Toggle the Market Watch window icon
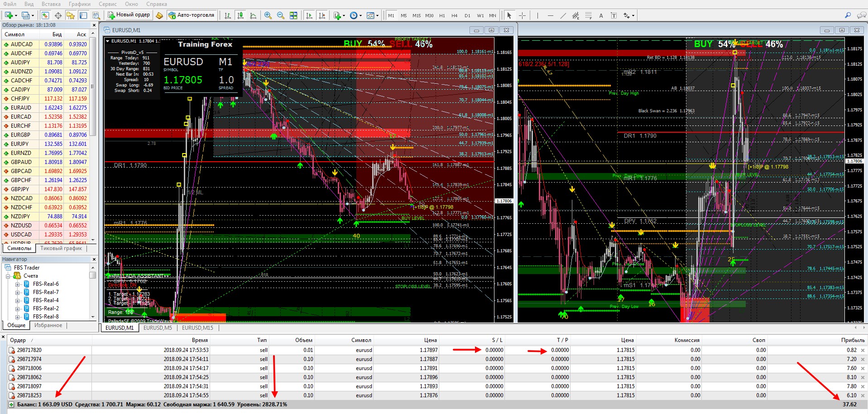This screenshot has height=414, width=868. pos(45,15)
